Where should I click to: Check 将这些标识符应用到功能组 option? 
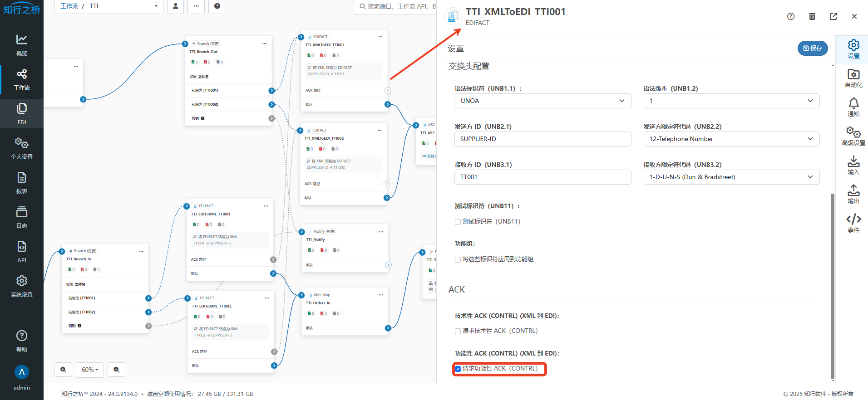pyautogui.click(x=458, y=259)
